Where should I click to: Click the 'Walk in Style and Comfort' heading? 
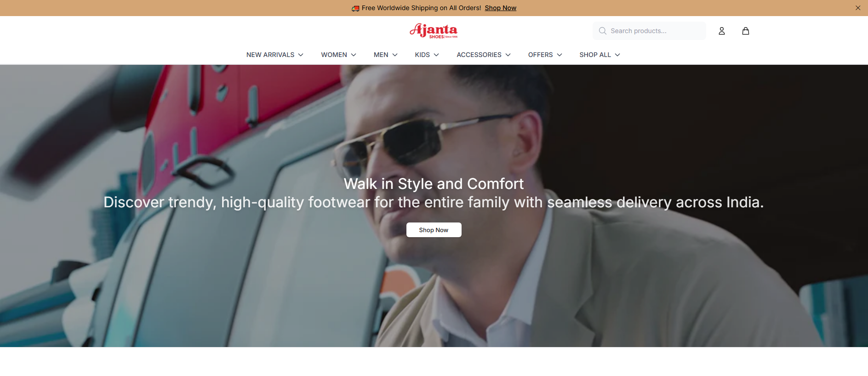point(434,184)
